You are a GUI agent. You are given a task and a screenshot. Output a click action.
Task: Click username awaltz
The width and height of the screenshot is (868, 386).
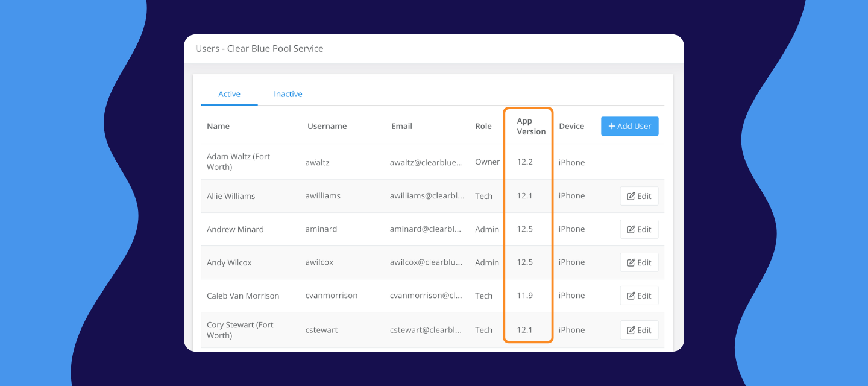(x=318, y=162)
